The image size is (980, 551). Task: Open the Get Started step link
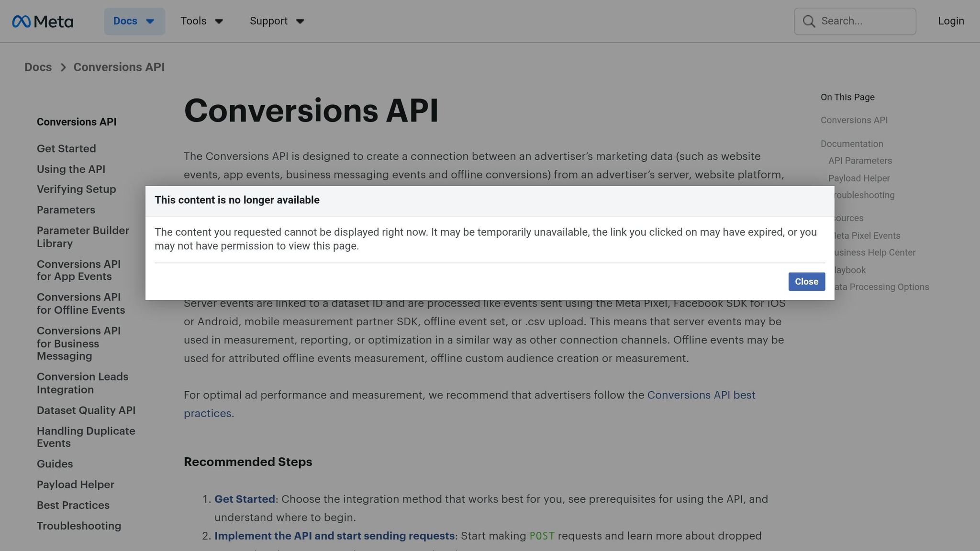click(x=245, y=499)
